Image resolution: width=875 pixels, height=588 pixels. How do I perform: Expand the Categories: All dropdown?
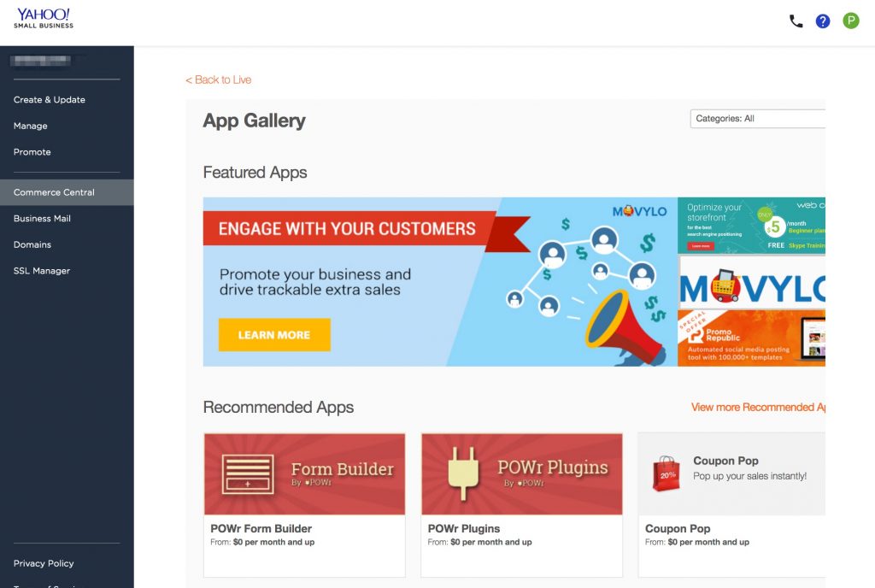tap(757, 119)
